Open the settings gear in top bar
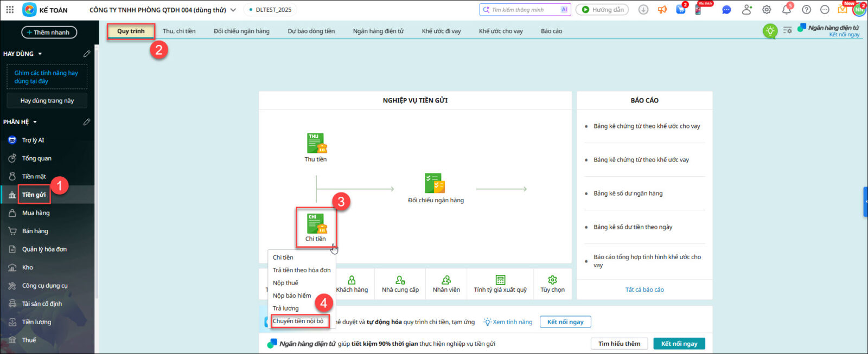 click(767, 10)
